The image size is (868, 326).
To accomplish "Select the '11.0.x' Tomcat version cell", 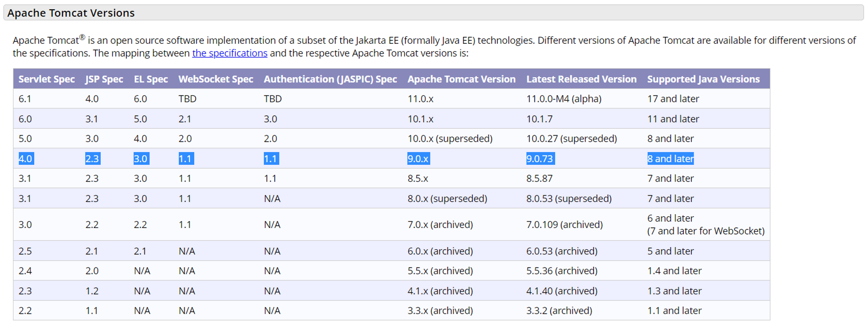I will (421, 99).
